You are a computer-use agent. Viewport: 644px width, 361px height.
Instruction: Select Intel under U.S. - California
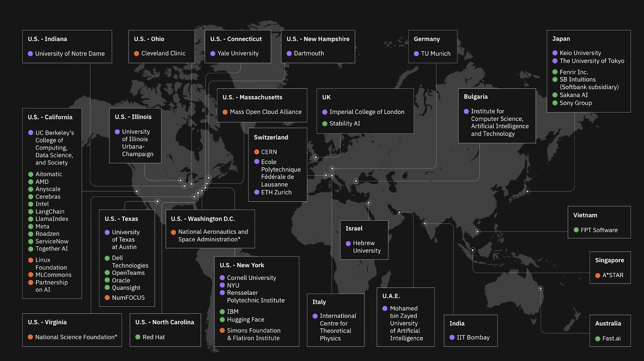[38, 204]
